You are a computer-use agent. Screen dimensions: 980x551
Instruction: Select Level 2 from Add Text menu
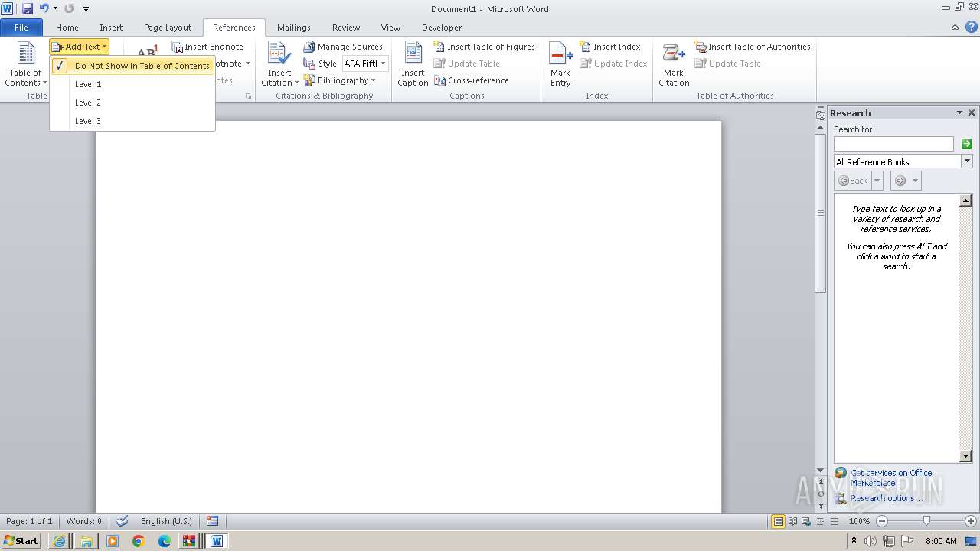tap(132, 103)
